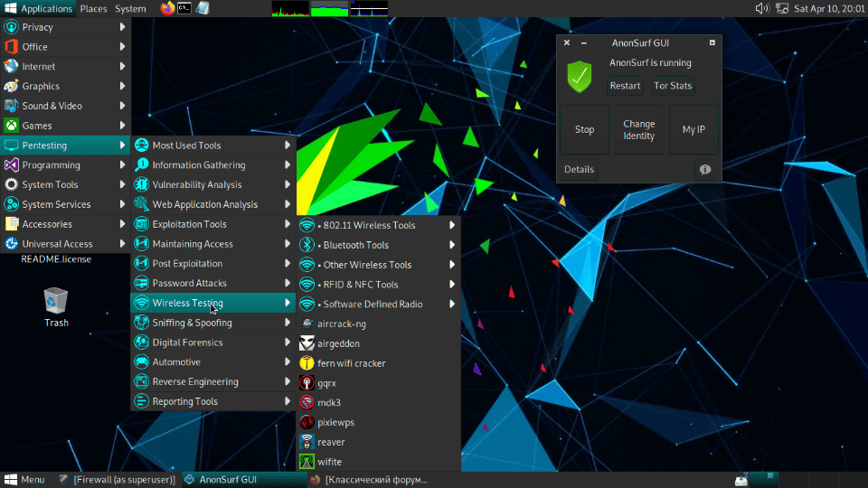The width and height of the screenshot is (868, 488).
Task: Expand the Graphics submenu
Action: pos(65,87)
